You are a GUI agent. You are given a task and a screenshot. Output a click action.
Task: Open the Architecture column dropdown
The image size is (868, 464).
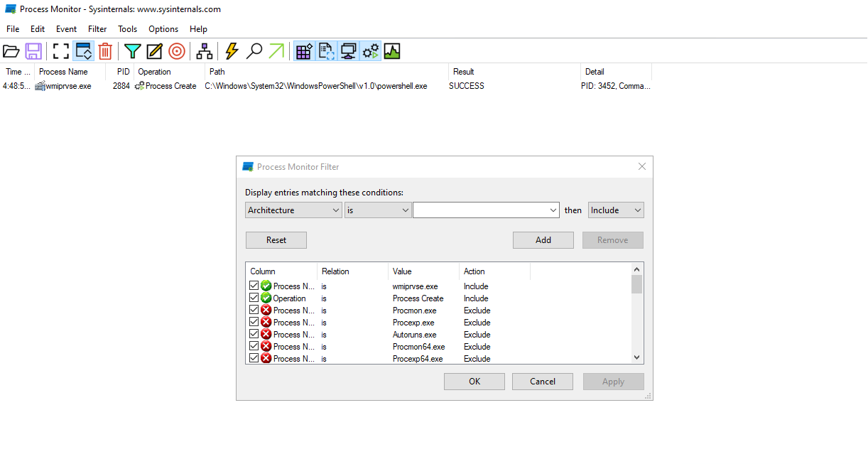(294, 210)
